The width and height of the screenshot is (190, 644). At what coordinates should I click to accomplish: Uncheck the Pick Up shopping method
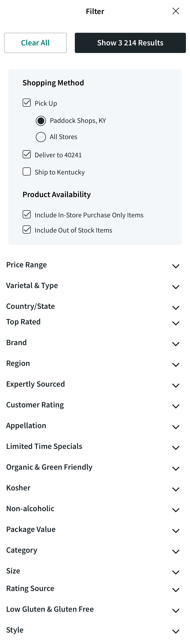point(27,102)
